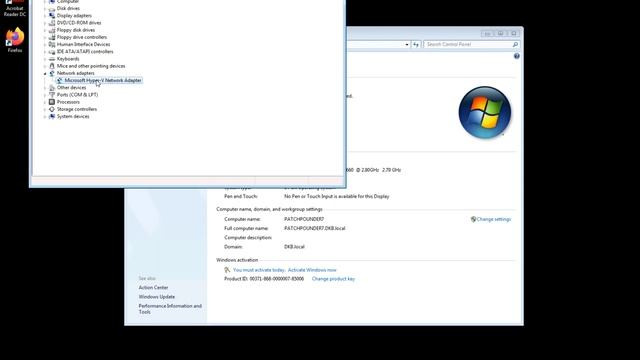The width and height of the screenshot is (640, 360).
Task: Click the Hyper-V Network Adapter device icon
Action: pos(60,80)
